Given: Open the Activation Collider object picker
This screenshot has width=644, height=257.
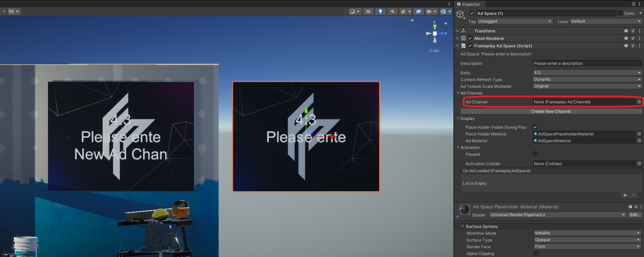Looking at the screenshot, I should tap(639, 163).
